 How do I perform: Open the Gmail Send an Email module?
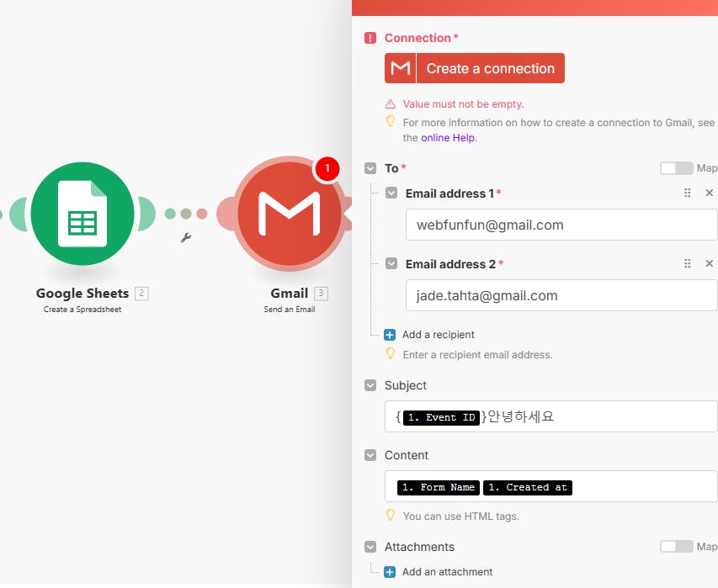tap(289, 213)
